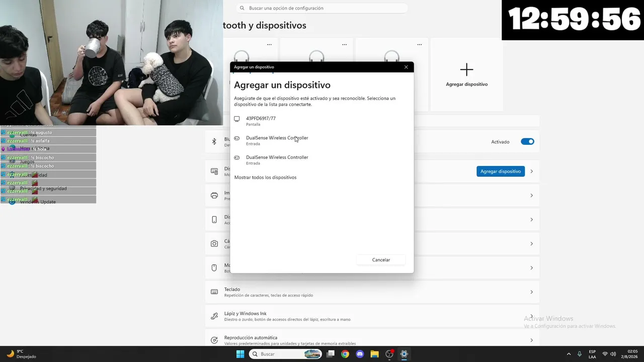Viewport: 644px width, 362px height.
Task: Select the first DualSense Wireless Controller entry
Action: [x=321, y=140]
